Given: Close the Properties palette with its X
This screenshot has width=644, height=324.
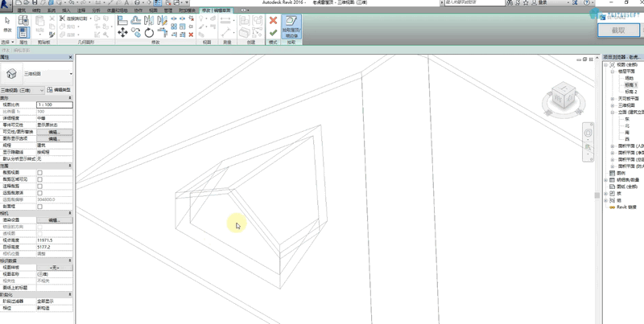Looking at the screenshot, I should click(70, 57).
